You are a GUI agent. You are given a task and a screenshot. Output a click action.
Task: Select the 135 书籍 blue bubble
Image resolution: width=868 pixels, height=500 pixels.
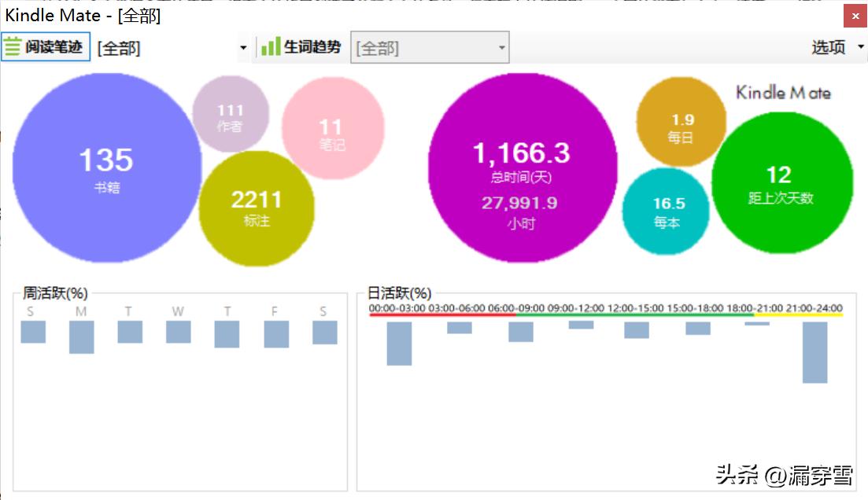[106, 168]
